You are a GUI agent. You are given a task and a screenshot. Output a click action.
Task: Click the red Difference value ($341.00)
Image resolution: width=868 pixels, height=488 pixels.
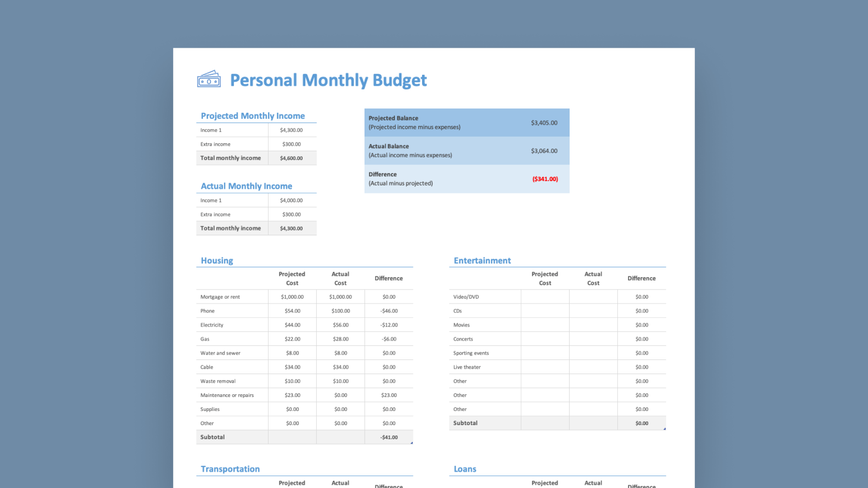(x=545, y=179)
